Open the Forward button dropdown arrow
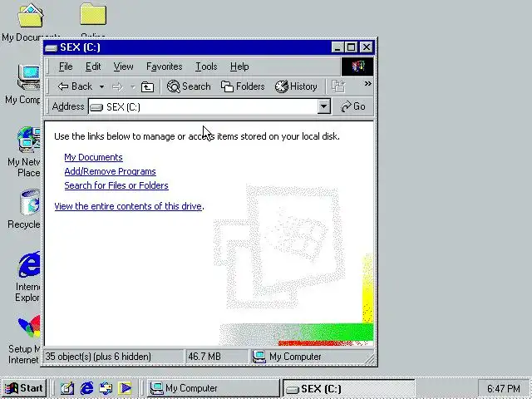This screenshot has width=532, height=399. tap(133, 87)
